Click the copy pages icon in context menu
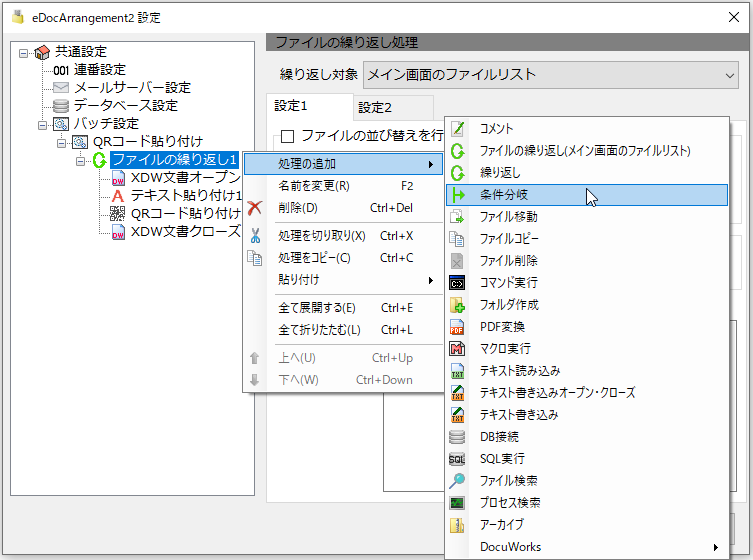Image resolution: width=753 pixels, height=560 pixels. (255, 258)
